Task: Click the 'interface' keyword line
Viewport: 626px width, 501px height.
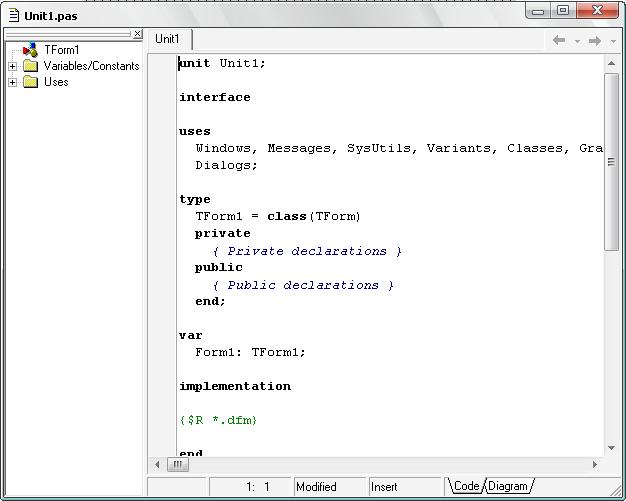Action: 215,97
